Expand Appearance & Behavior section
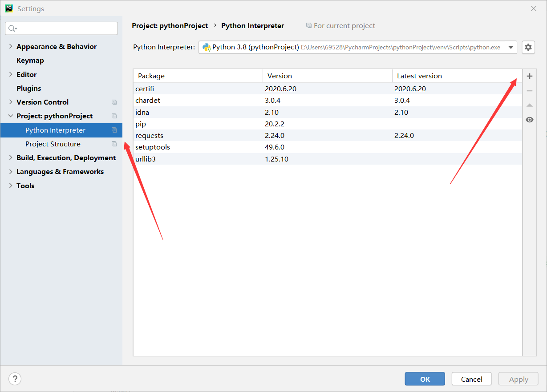 11,46
